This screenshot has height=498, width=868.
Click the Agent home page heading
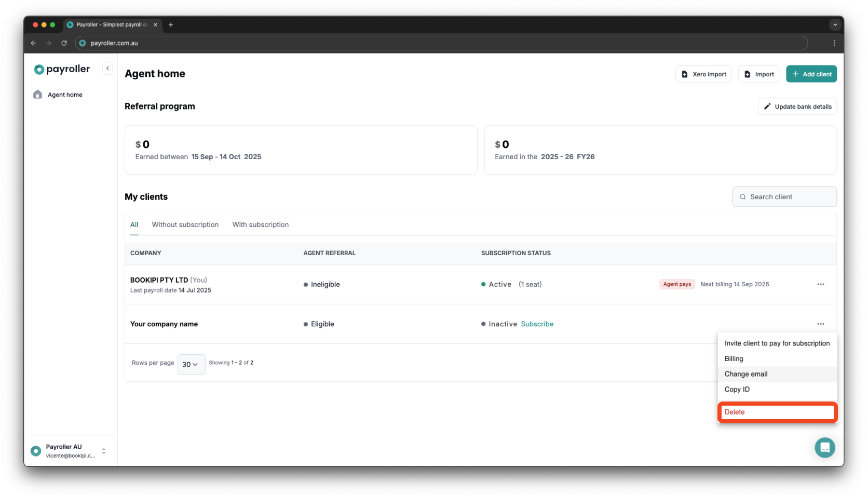[155, 74]
